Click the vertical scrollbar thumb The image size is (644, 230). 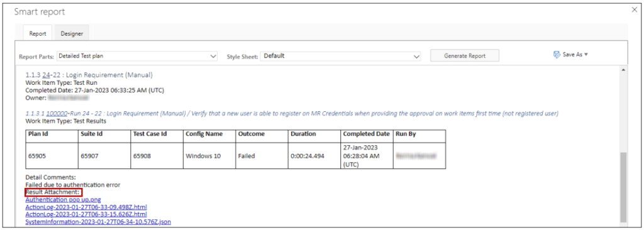pyautogui.click(x=623, y=187)
